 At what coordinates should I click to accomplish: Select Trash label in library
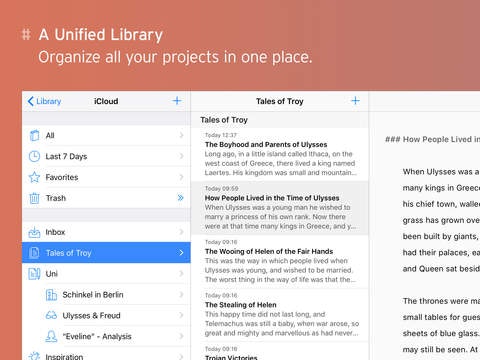click(56, 198)
